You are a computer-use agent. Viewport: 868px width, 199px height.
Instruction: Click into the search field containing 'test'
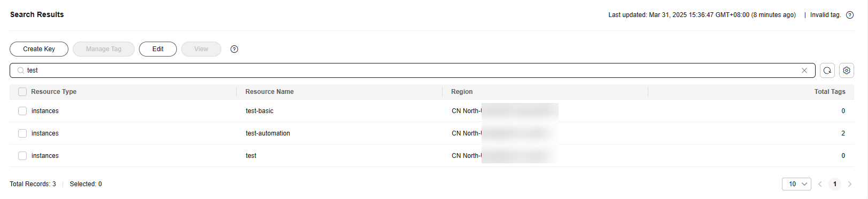pyautogui.click(x=412, y=70)
